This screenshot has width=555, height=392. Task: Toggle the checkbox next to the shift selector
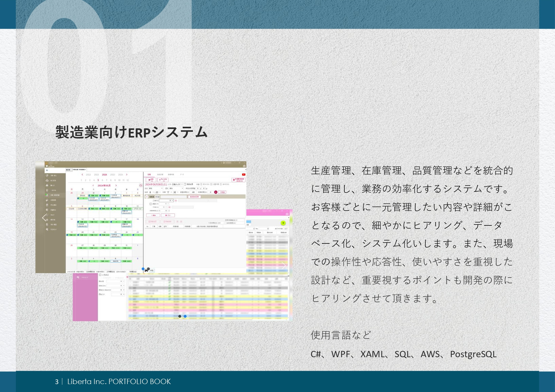[x=185, y=184]
